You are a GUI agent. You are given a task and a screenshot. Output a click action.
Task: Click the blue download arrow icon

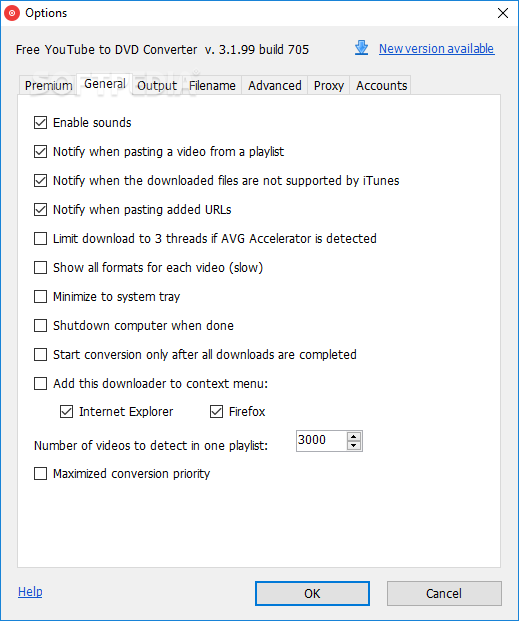click(x=361, y=48)
